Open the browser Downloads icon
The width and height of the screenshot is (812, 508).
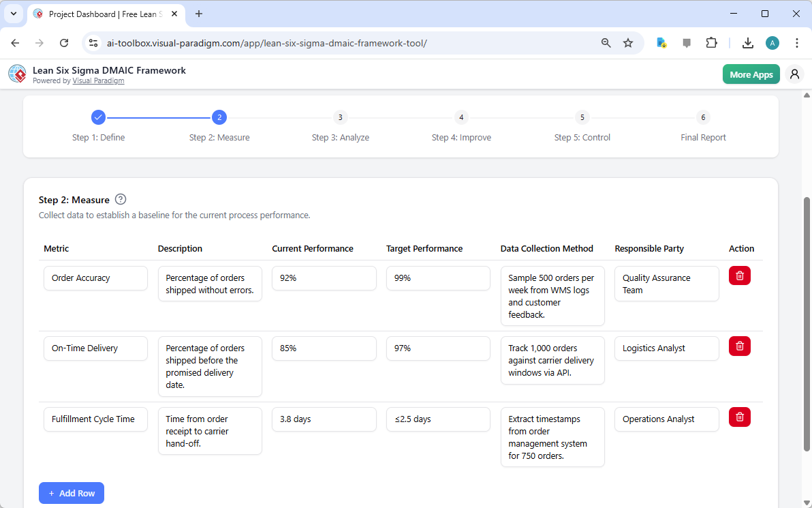[x=748, y=42]
